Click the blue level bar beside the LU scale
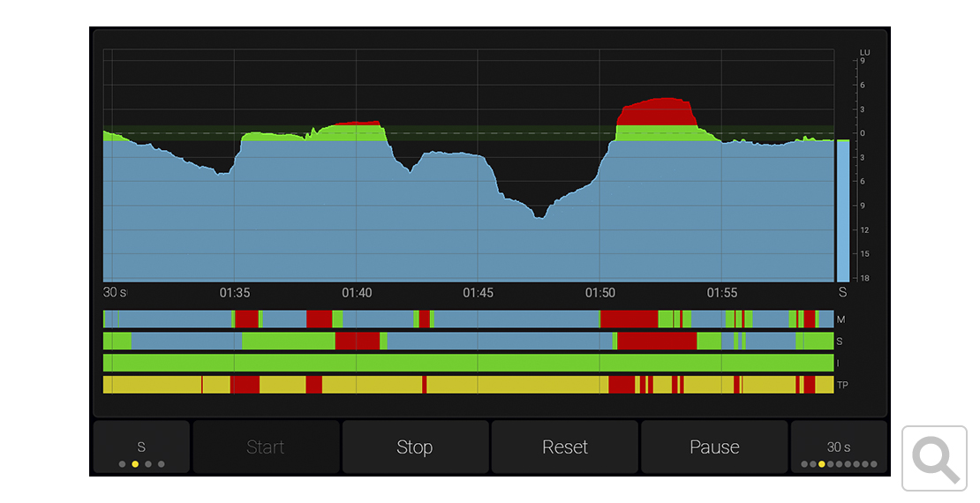 click(x=842, y=210)
